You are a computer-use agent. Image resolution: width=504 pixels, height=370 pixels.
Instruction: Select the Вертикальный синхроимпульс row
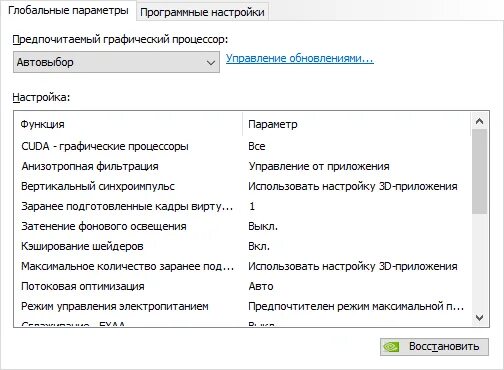coord(243,186)
